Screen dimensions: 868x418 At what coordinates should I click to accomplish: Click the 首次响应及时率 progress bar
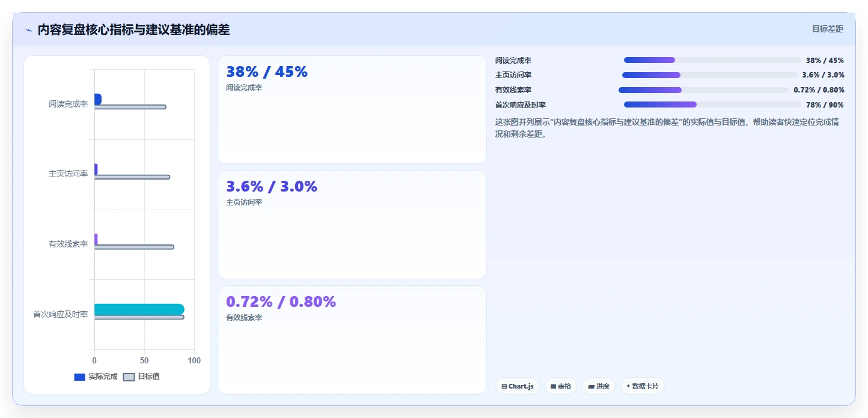coord(712,104)
